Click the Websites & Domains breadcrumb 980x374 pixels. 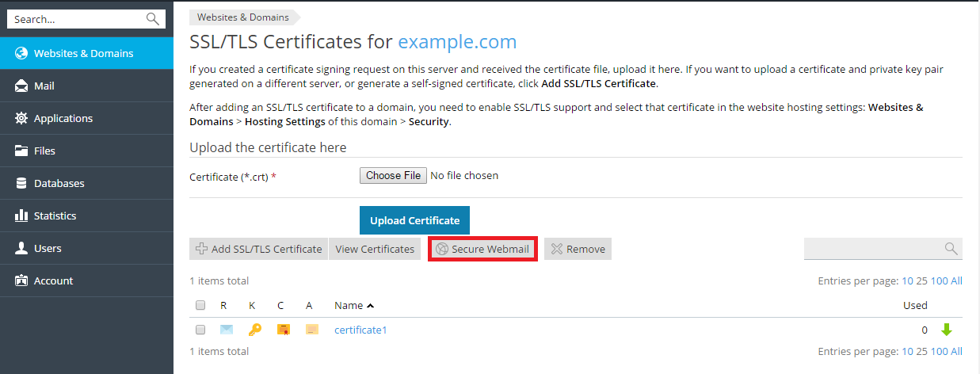(x=241, y=17)
